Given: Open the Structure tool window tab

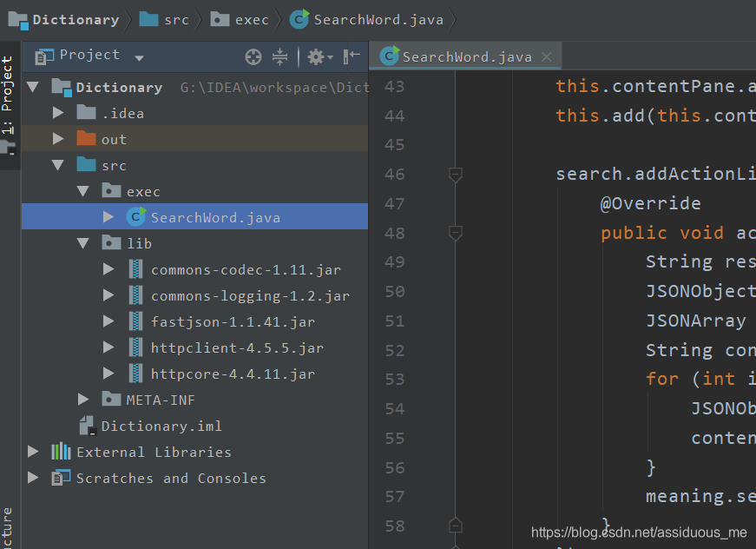Looking at the screenshot, I should pyautogui.click(x=7, y=528).
